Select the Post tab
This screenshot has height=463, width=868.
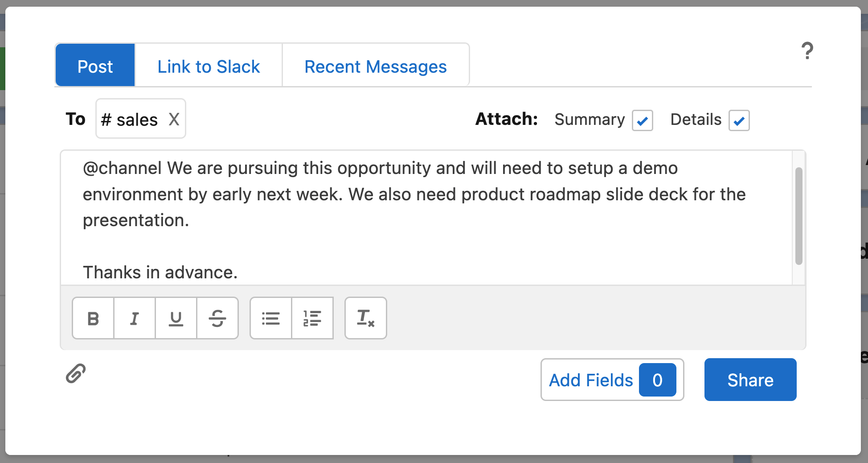tap(95, 67)
